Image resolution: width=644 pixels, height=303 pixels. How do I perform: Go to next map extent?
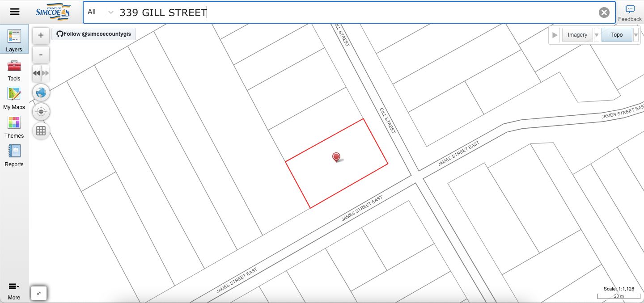click(45, 73)
